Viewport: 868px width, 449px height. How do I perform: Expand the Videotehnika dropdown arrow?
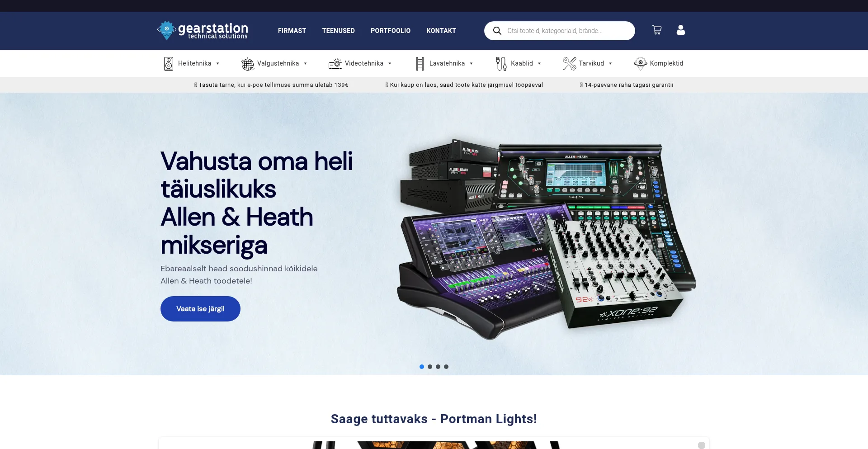[x=390, y=64]
